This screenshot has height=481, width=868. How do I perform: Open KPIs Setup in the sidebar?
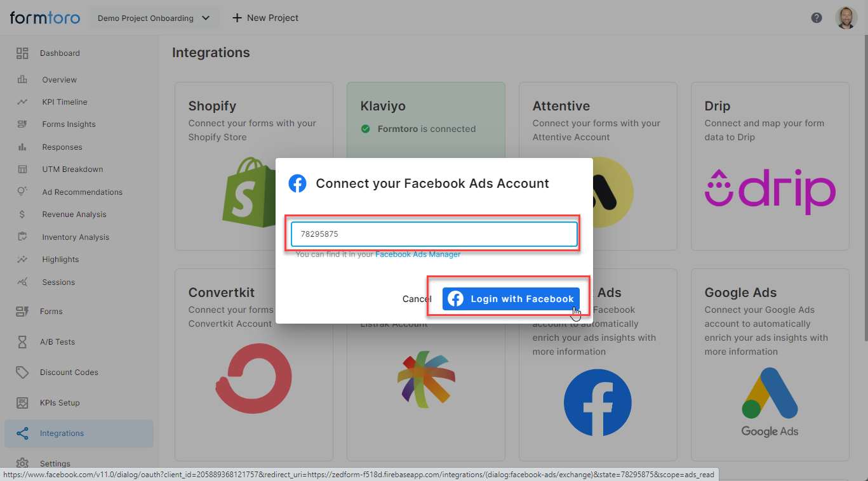click(60, 403)
